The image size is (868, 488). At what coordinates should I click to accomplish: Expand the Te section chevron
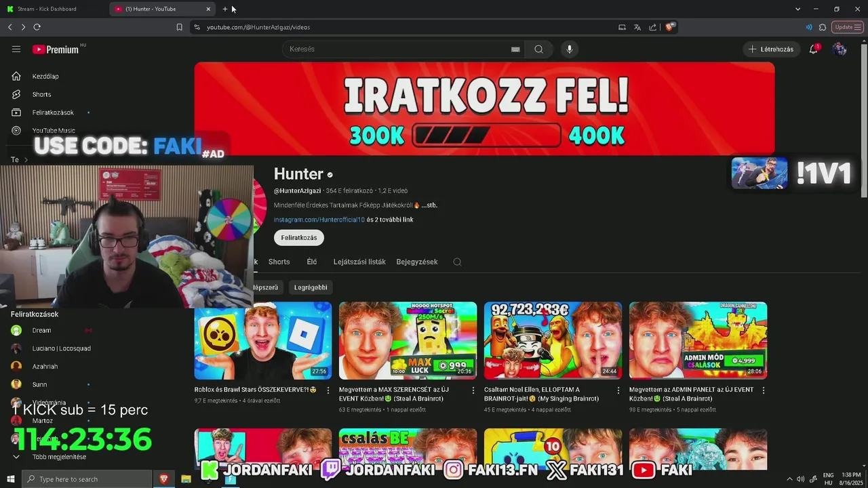pyautogui.click(x=26, y=160)
